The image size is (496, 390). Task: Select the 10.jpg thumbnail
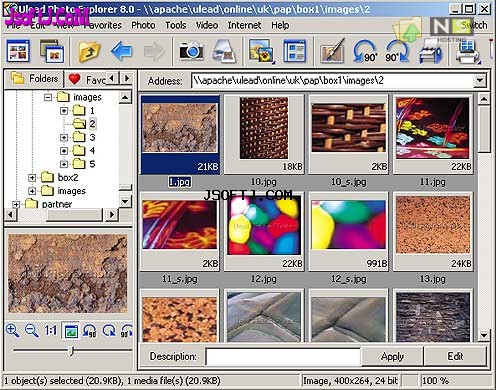[x=264, y=134]
